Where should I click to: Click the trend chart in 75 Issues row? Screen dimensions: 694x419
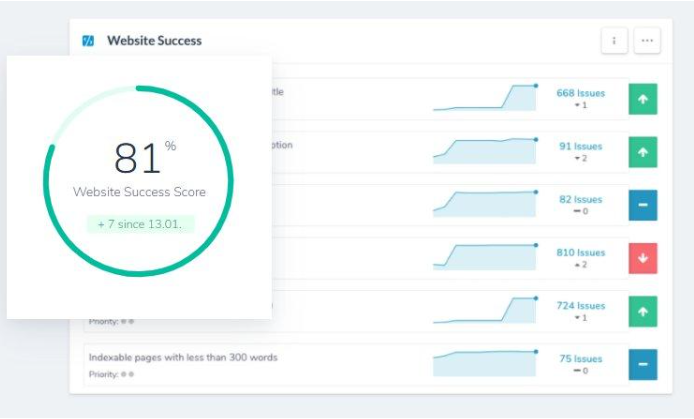point(486,363)
